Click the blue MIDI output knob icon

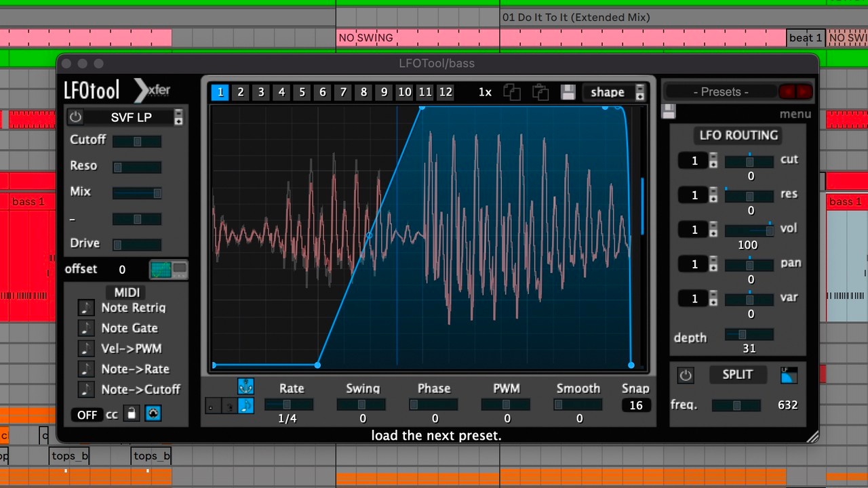tap(153, 413)
